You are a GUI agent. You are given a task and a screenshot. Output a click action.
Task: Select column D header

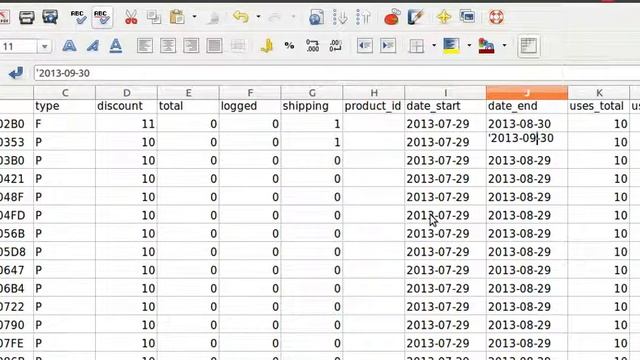(x=127, y=93)
